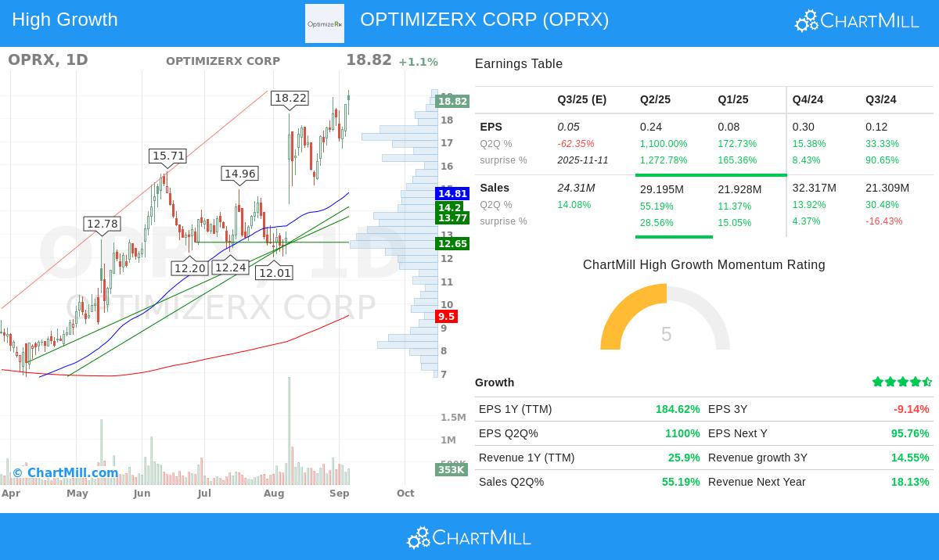Click the 1,272.78% surprise value
This screenshot has height=560, width=939.
tap(664, 160)
